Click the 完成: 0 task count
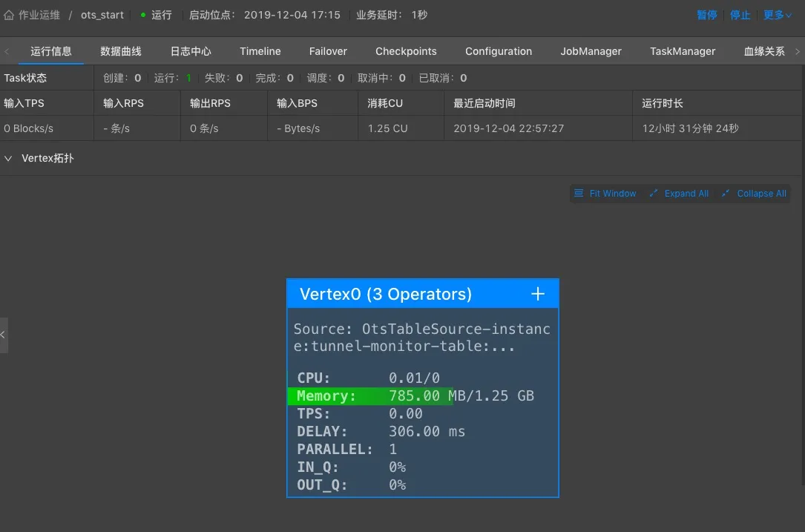This screenshot has width=805, height=532. point(275,78)
